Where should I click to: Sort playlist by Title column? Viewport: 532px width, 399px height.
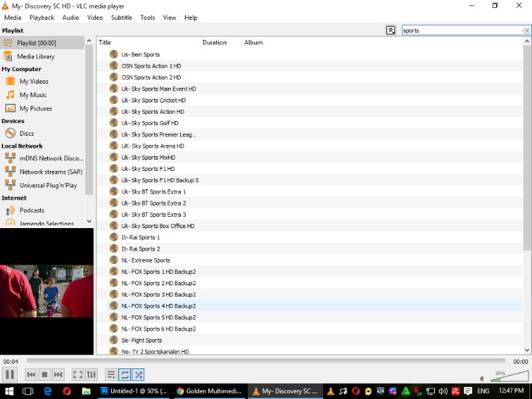pyautogui.click(x=148, y=43)
